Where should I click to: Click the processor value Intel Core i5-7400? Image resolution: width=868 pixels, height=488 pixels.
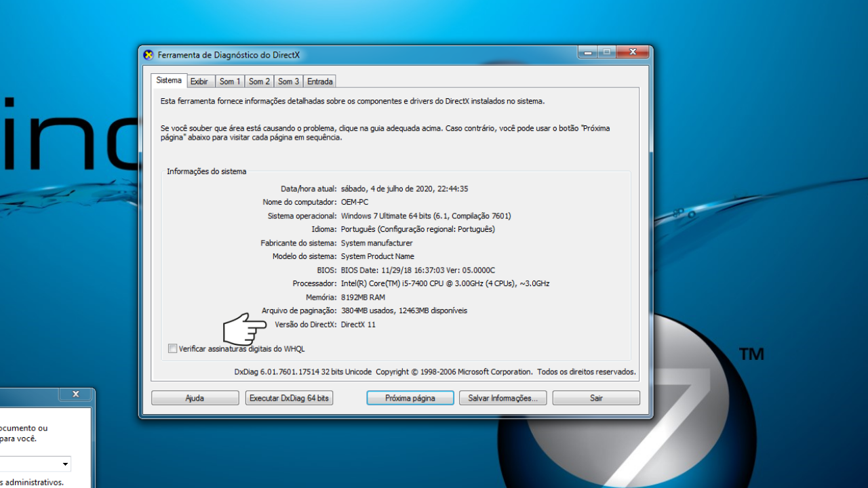pyautogui.click(x=445, y=284)
